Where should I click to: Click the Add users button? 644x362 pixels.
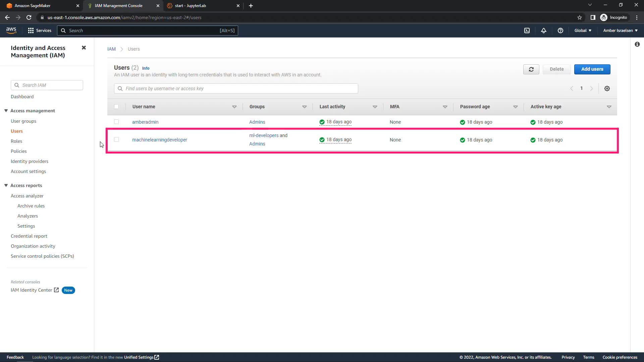tap(592, 69)
